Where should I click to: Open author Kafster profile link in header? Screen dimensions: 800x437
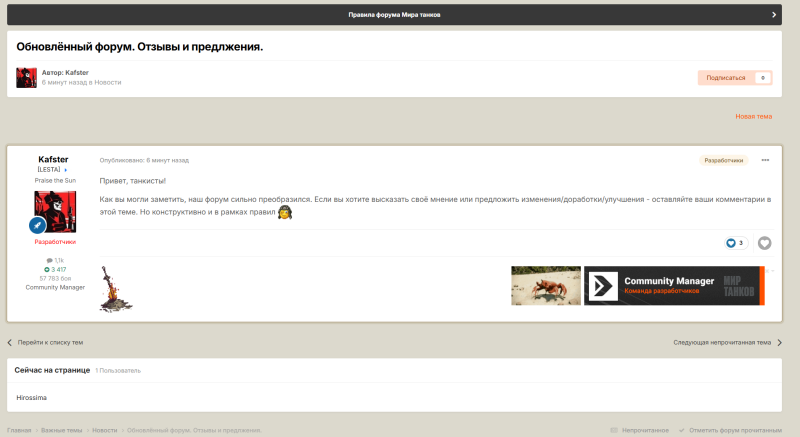(77, 72)
